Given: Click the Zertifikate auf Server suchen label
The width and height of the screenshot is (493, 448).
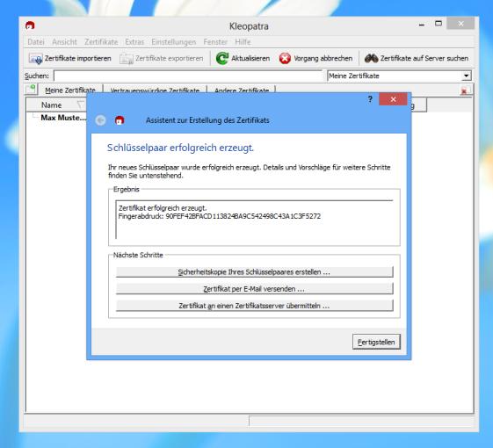Looking at the screenshot, I should point(424,59).
